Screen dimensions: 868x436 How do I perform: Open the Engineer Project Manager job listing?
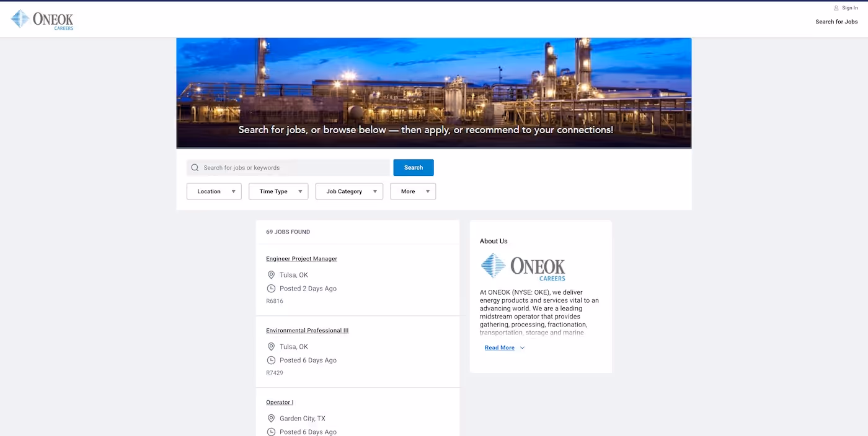tap(301, 258)
